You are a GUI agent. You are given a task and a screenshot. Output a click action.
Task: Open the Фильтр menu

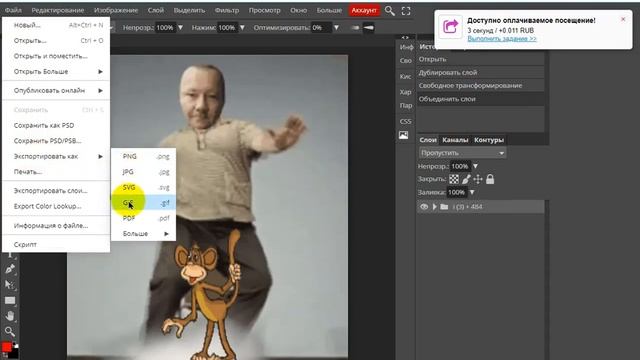click(227, 10)
